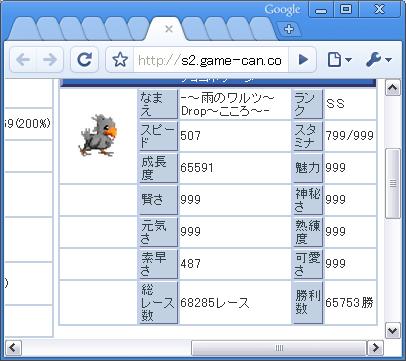
Task: Click the Go play arrow beside address bar
Action: pos(303,60)
